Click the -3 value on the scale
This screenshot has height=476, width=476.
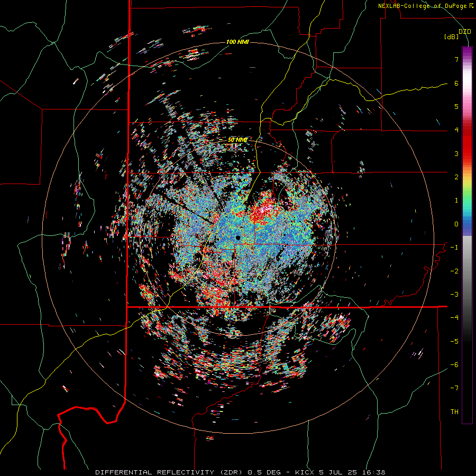tap(454, 295)
